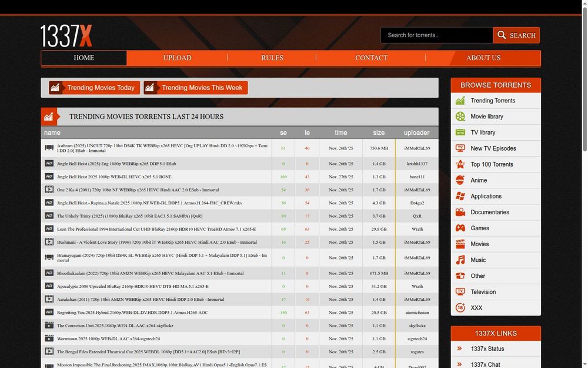Click uploader rogates

[x=417, y=352]
